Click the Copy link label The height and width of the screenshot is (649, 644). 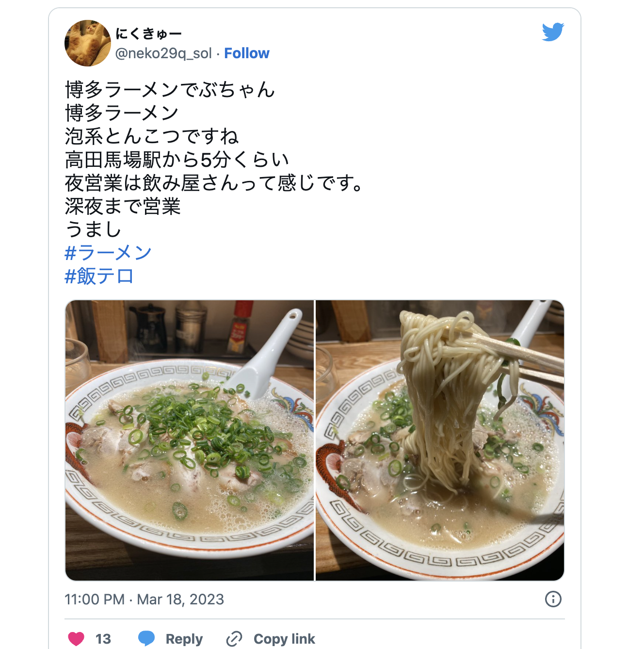coord(284,639)
